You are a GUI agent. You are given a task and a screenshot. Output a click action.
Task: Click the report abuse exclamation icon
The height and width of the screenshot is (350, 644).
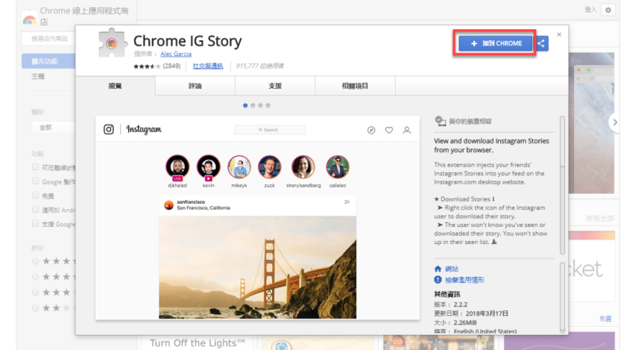438,280
